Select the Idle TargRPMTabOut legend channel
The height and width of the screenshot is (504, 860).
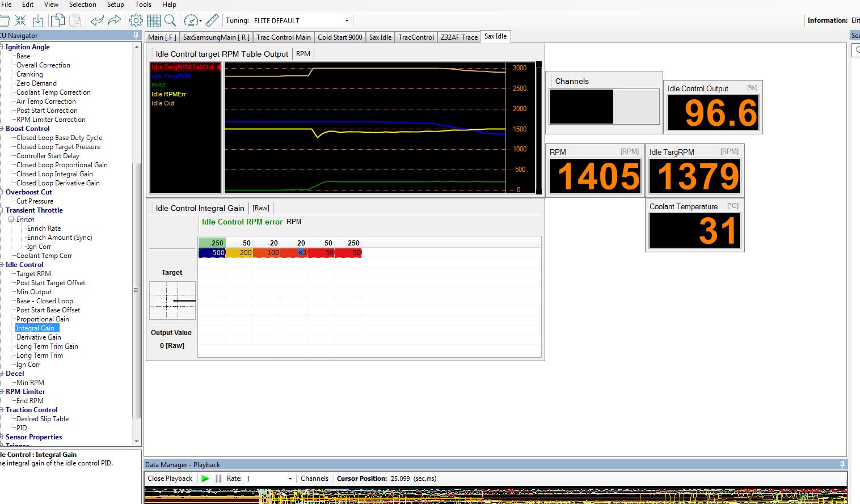coord(183,67)
